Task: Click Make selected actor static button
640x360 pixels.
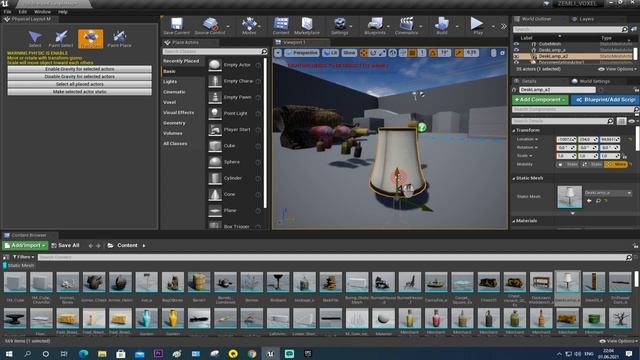Action: 80,92
